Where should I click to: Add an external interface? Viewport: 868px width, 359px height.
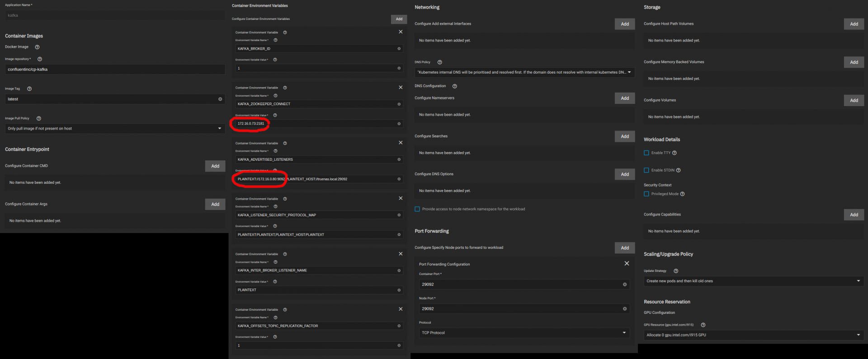(x=625, y=24)
